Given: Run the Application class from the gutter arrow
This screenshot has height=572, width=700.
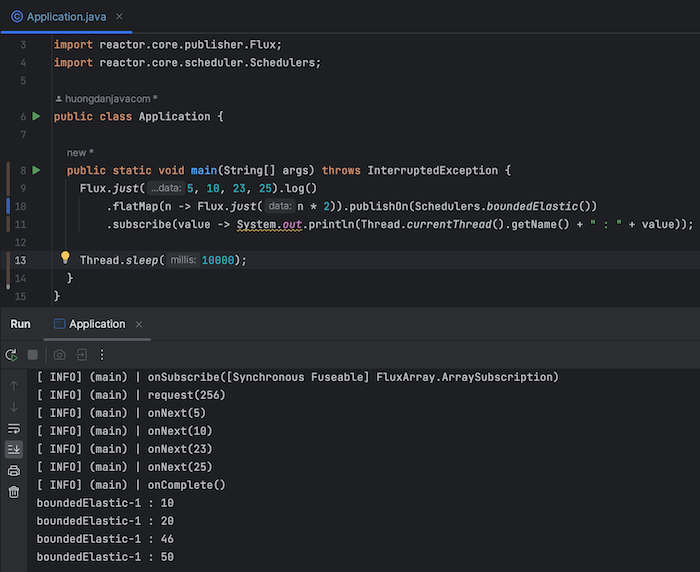Looking at the screenshot, I should [x=36, y=117].
